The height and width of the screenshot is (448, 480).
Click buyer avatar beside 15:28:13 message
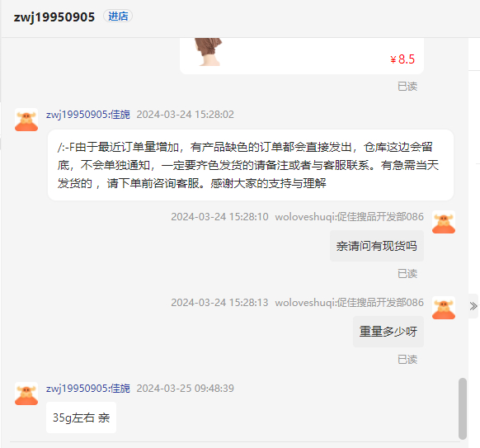coord(444,308)
